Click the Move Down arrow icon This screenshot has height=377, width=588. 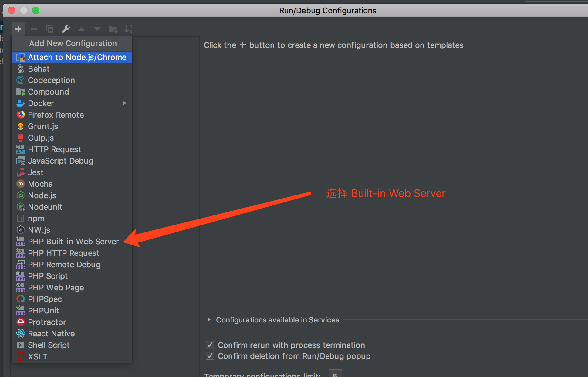click(97, 29)
